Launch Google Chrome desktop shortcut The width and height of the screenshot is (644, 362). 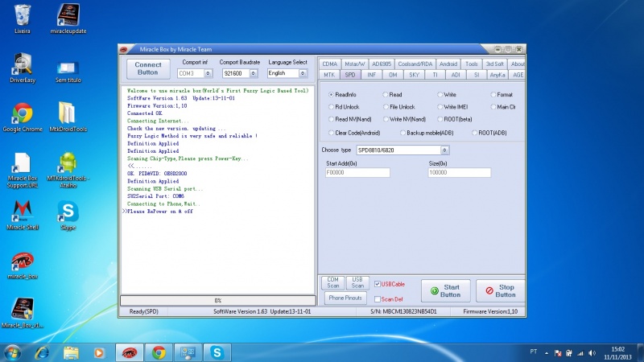[23, 117]
